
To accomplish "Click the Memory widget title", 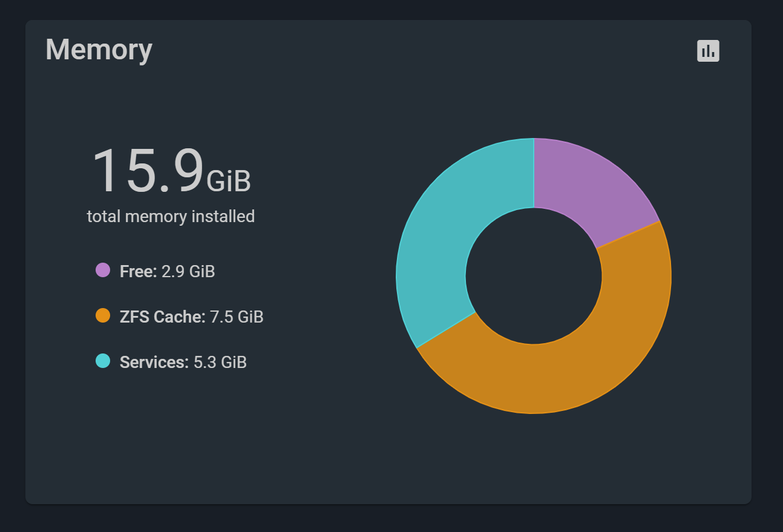I will (x=99, y=50).
